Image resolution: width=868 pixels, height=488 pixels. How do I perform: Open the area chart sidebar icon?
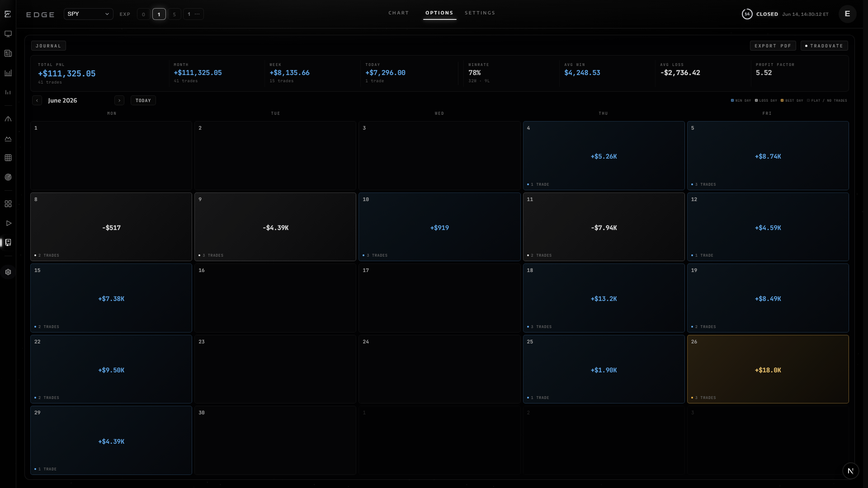point(8,139)
